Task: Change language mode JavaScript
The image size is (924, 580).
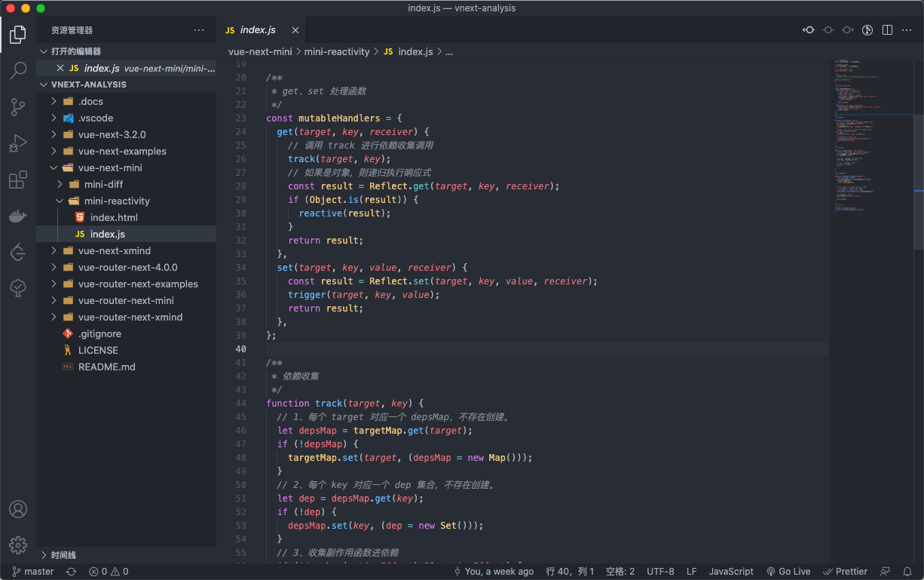Action: click(731, 572)
